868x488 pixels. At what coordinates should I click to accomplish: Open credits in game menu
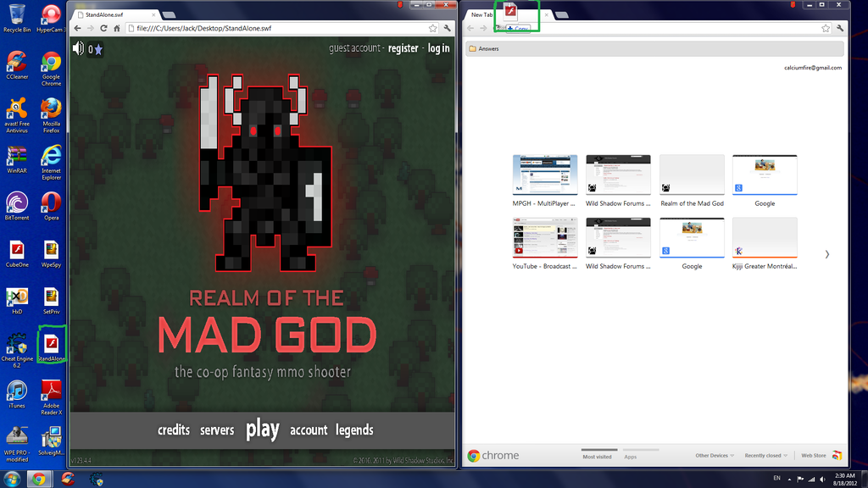pyautogui.click(x=173, y=430)
